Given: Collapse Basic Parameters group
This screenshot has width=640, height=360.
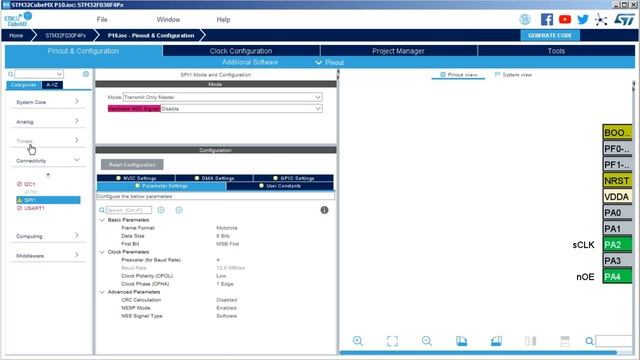Looking at the screenshot, I should 102,220.
